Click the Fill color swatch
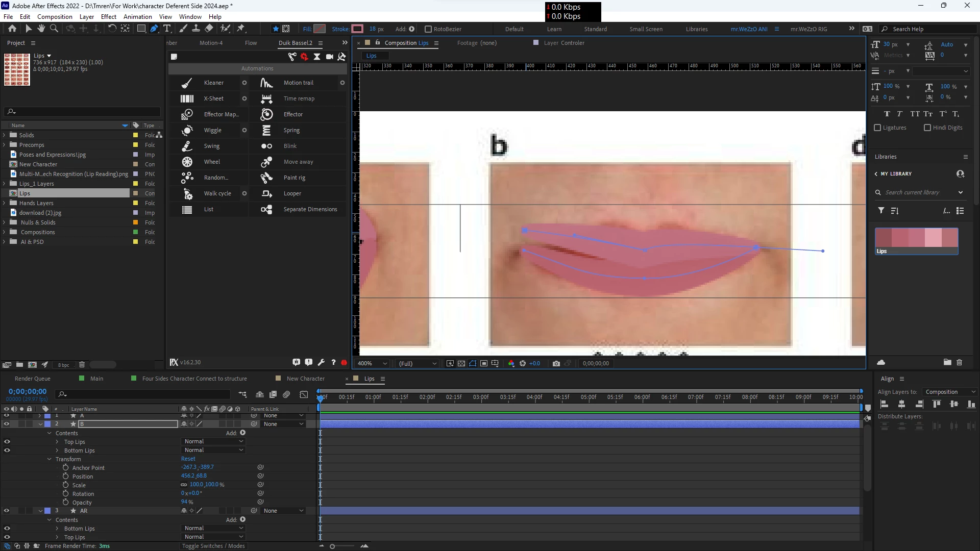Screen dimensions: 980x551 320,29
